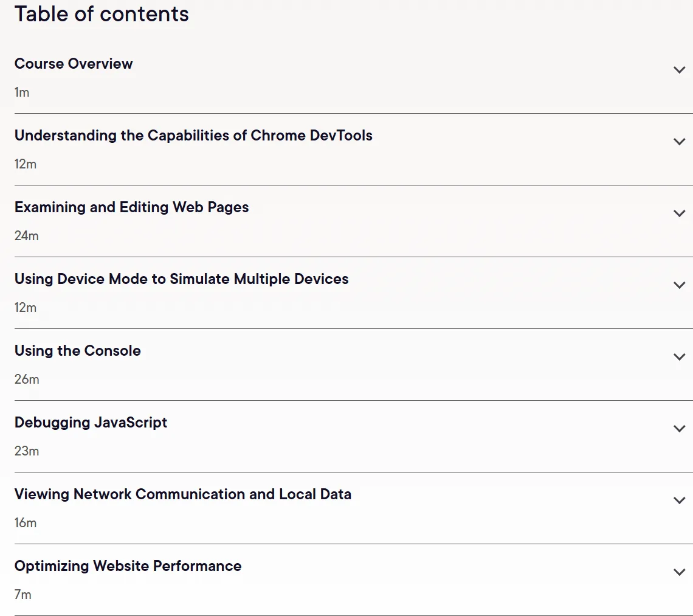
Task: Expand the Course Overview chevron
Action: pos(679,70)
